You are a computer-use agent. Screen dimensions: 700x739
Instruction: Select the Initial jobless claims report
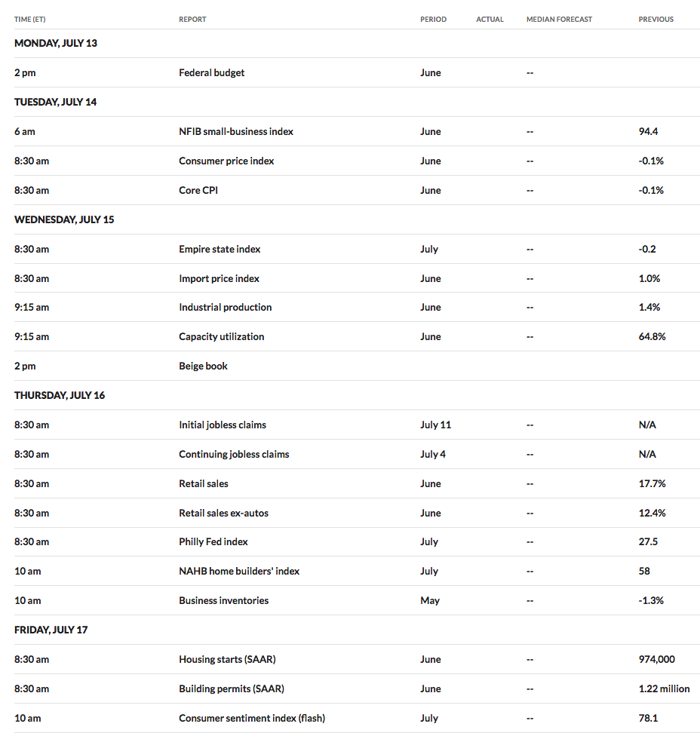(223, 425)
